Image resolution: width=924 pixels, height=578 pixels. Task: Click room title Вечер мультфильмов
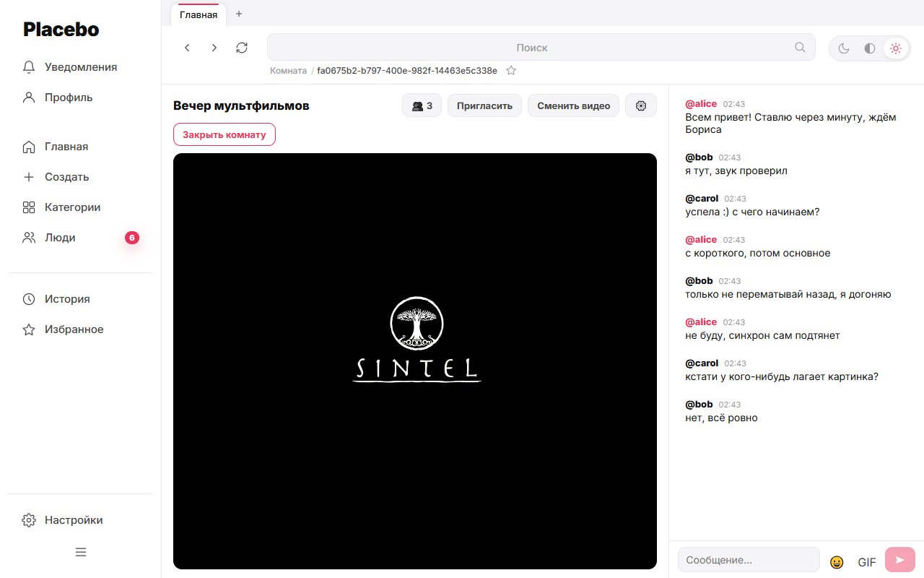pyautogui.click(x=241, y=105)
